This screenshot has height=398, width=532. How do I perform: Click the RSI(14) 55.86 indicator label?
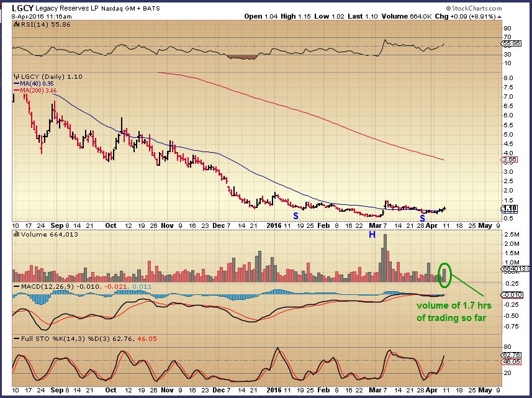(x=46, y=24)
